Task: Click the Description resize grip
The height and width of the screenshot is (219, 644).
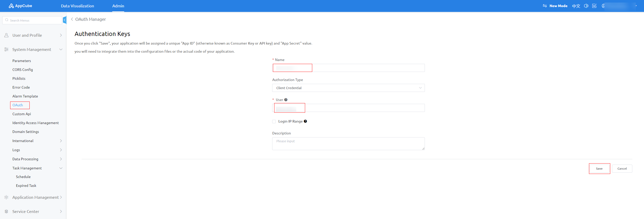Action: pyautogui.click(x=423, y=149)
